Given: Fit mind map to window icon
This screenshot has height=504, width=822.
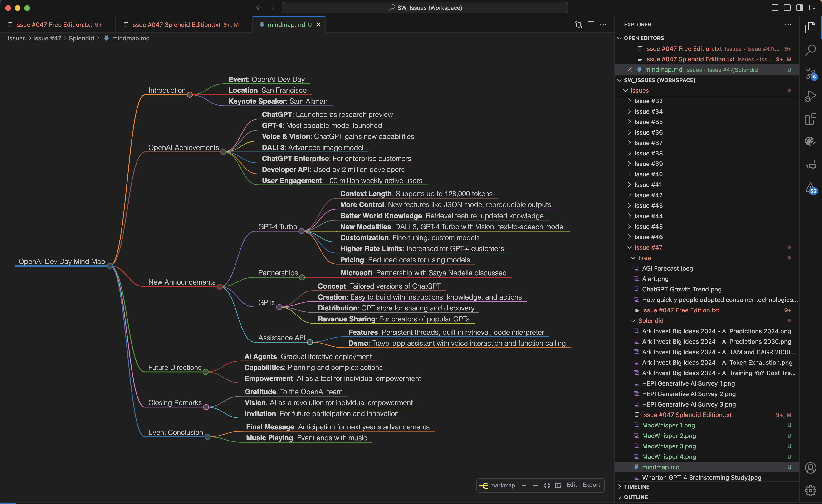Looking at the screenshot, I should pos(546,485).
